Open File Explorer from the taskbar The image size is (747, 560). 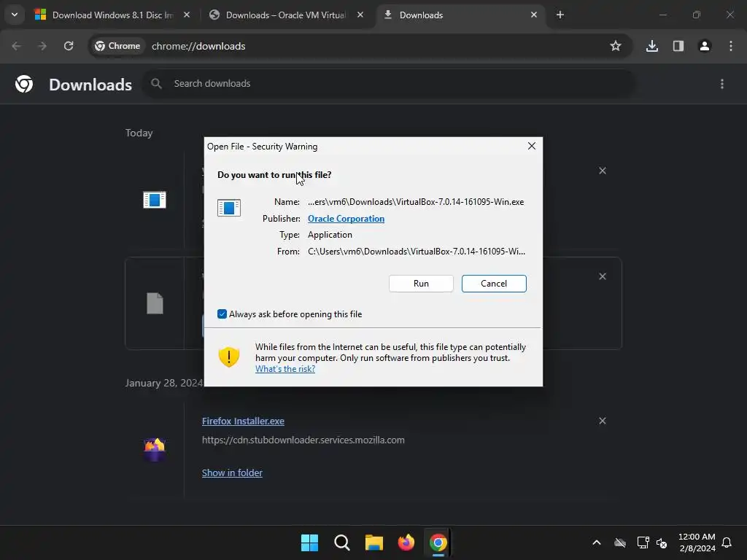pyautogui.click(x=374, y=542)
